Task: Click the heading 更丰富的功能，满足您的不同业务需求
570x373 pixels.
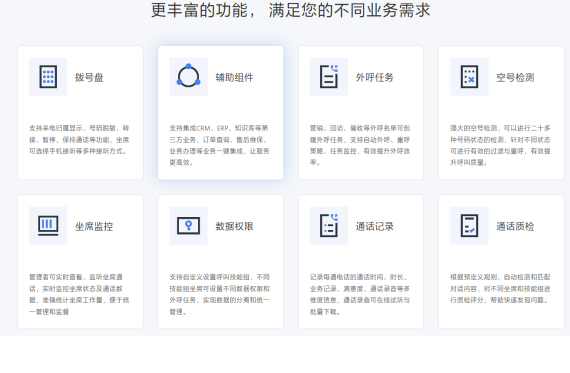Action: [290, 10]
